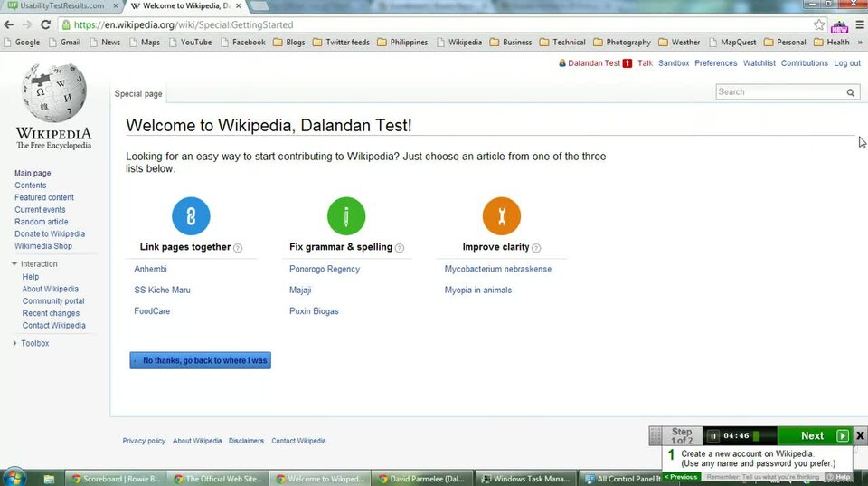Open the Mycobacterium nebraskense link

(x=497, y=269)
